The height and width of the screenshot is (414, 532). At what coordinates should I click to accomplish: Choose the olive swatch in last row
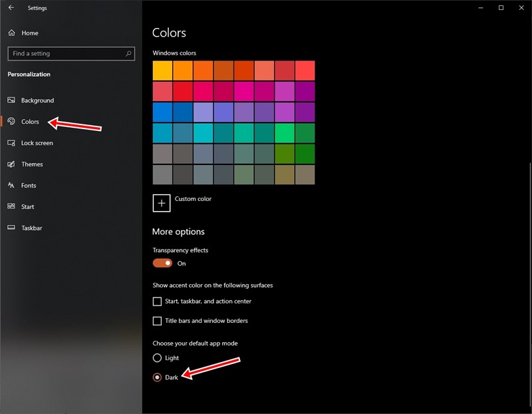pos(285,174)
